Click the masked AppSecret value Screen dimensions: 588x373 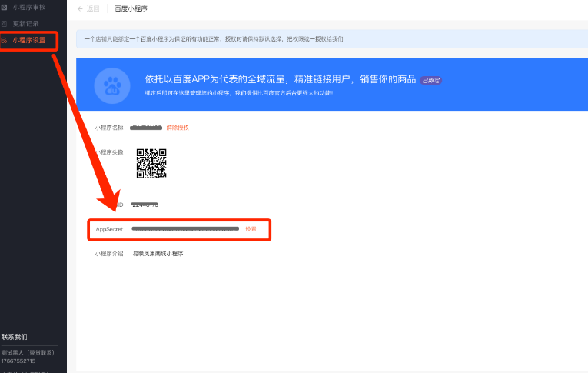[x=185, y=229]
